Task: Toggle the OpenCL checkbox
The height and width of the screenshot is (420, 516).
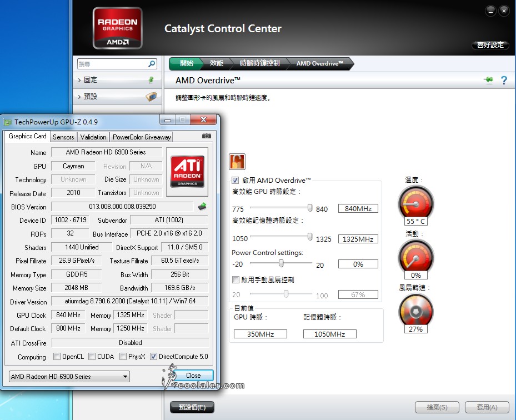Action: [57, 357]
